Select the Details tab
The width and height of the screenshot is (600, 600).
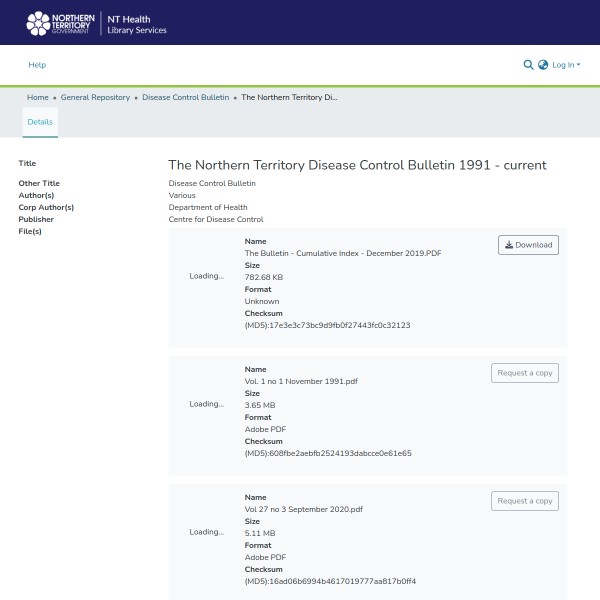40,122
